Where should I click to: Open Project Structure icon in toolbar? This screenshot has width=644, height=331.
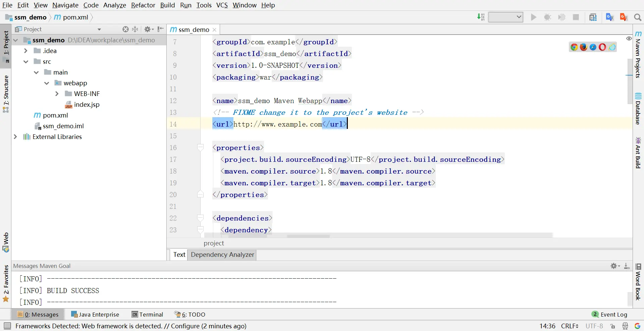click(593, 17)
